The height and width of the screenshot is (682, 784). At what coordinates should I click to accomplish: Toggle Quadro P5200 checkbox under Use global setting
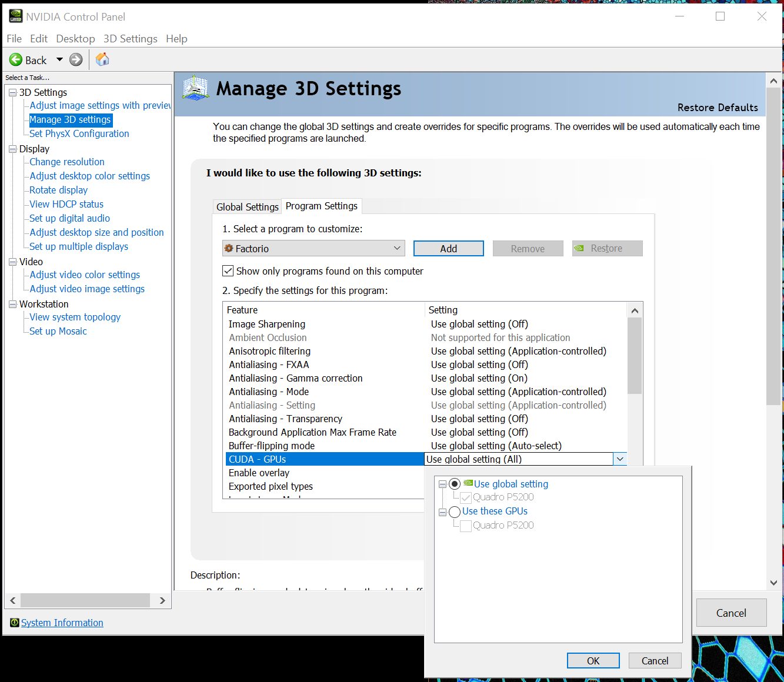coord(466,498)
